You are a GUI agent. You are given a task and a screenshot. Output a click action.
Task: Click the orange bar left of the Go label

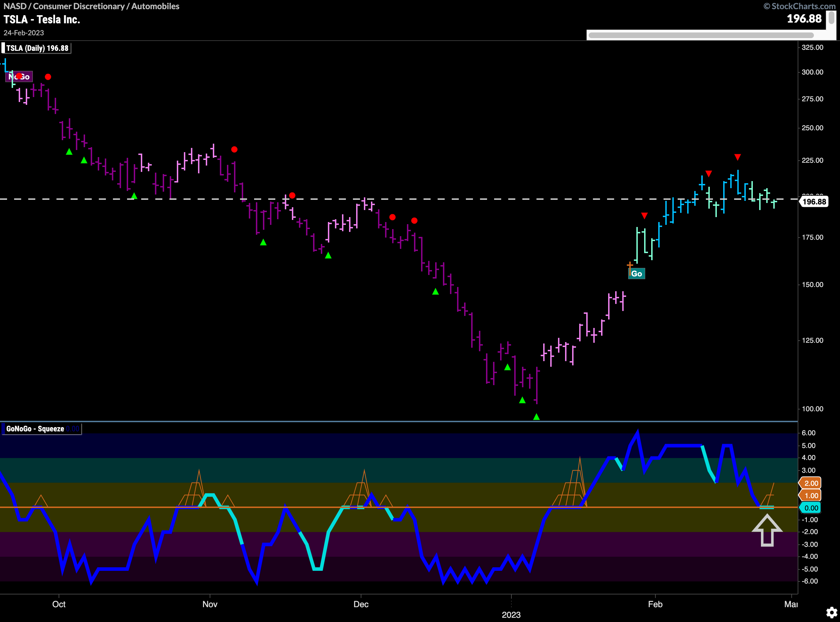[x=630, y=268]
